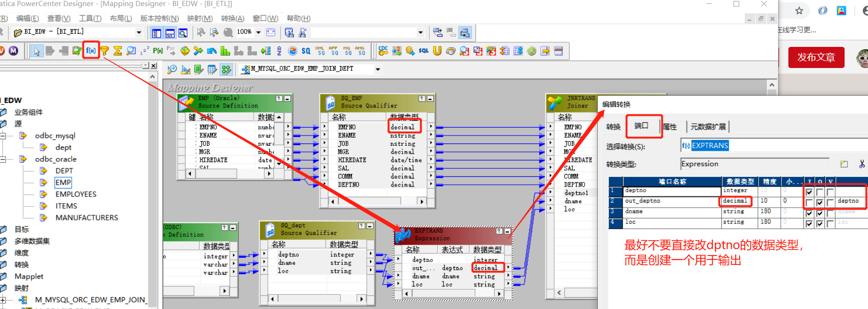Select the XML SQ toolbar icon
Viewport: 868px width, 309px height.
[320, 51]
